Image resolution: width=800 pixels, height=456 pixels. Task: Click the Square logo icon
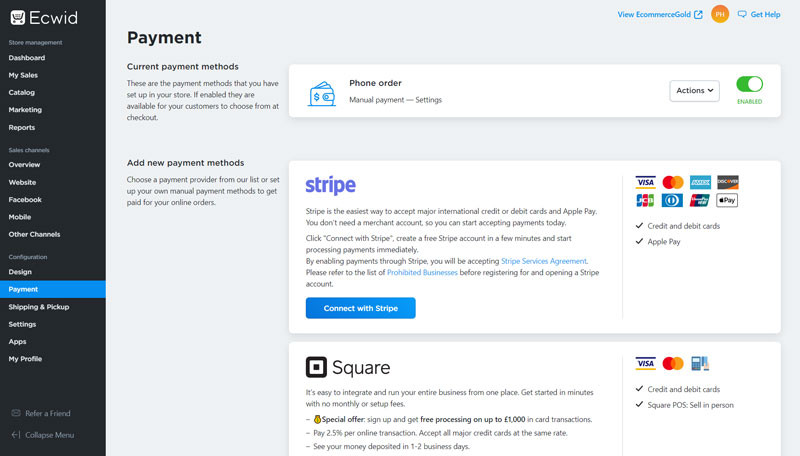pos(316,367)
